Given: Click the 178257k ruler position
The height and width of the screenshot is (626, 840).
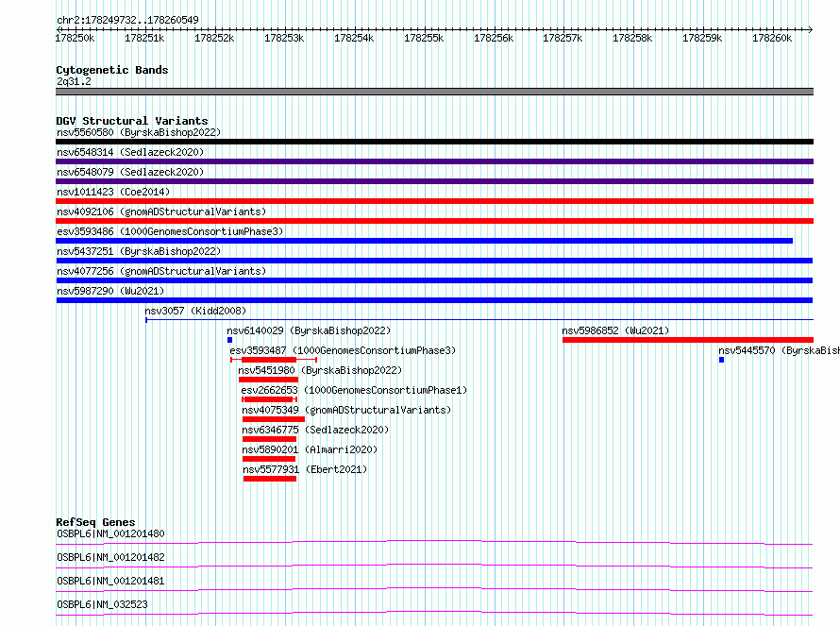Looking at the screenshot, I should click(563, 38).
